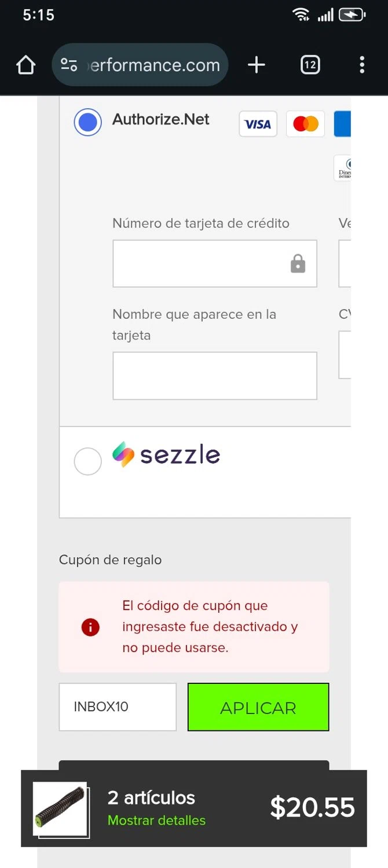Tap the browser address bar URL
The image size is (388, 868).
click(x=153, y=65)
